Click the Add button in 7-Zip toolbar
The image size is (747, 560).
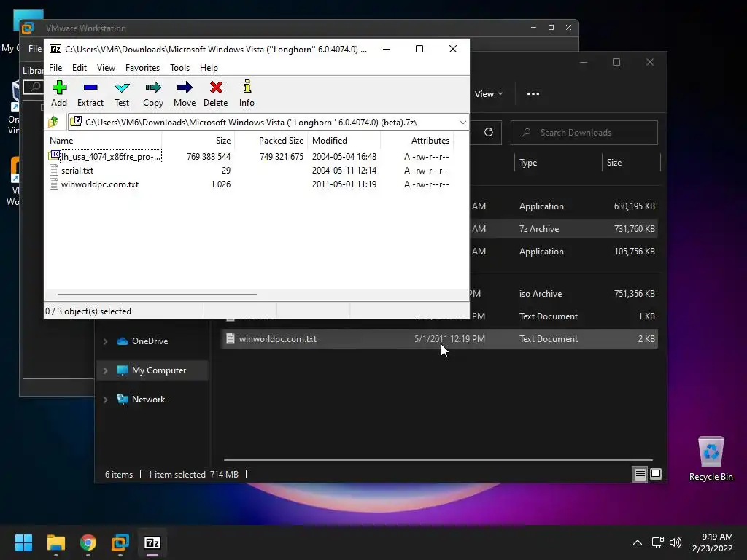coord(59,93)
